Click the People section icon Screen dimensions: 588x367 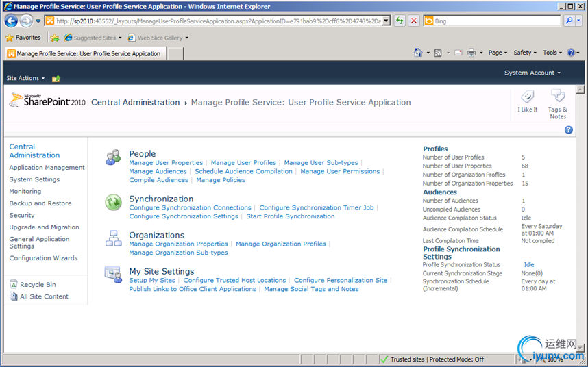tap(113, 157)
